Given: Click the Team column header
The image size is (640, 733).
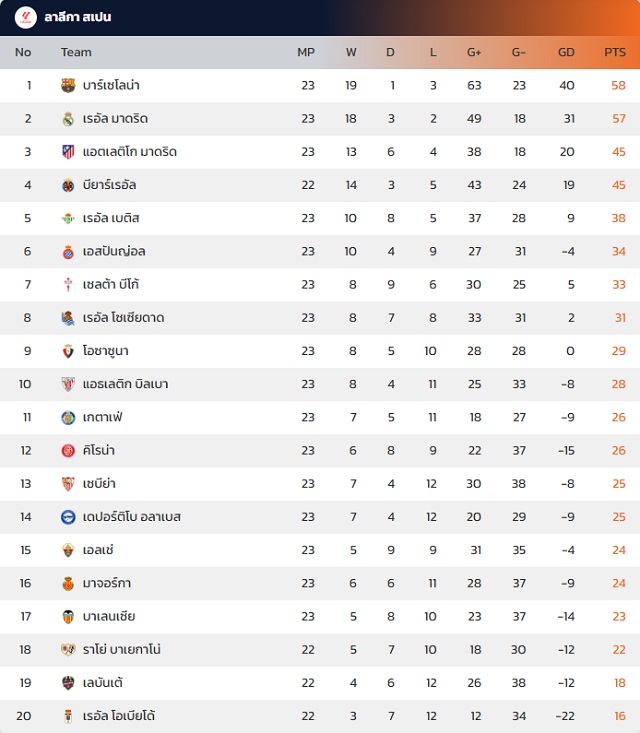Looking at the screenshot, I should [x=76, y=52].
